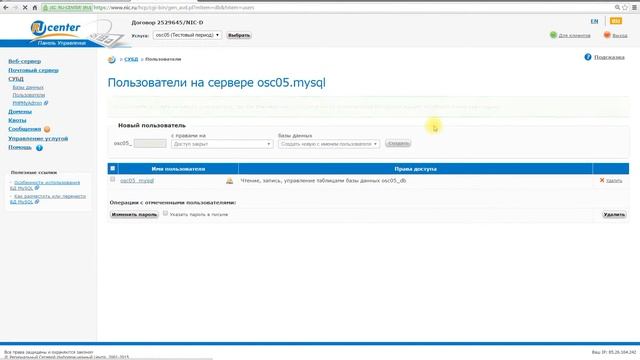This screenshot has height=360, width=640.
Task: Open the 'с правами на' access rights dropdown
Action: (x=222, y=144)
